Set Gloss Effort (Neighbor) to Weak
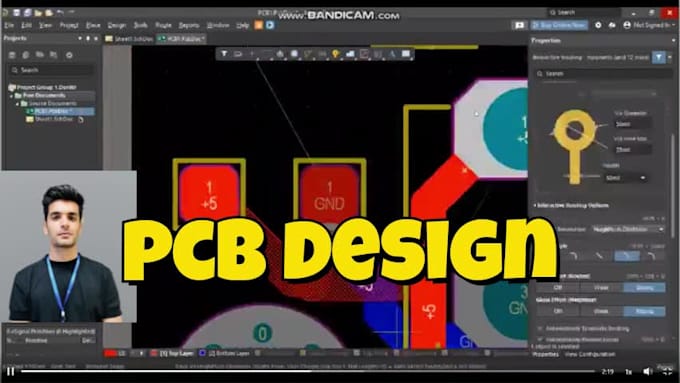Image resolution: width=680 pixels, height=383 pixels. [x=601, y=311]
